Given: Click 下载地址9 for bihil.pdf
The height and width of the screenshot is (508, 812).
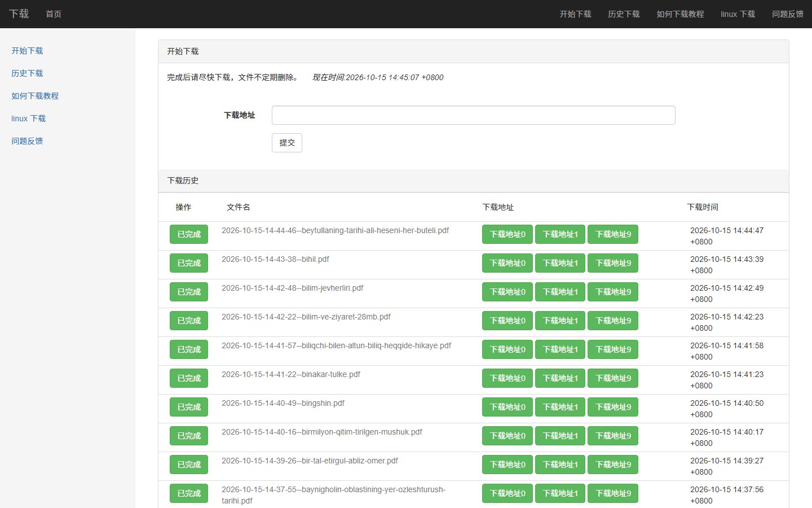Looking at the screenshot, I should (x=613, y=263).
